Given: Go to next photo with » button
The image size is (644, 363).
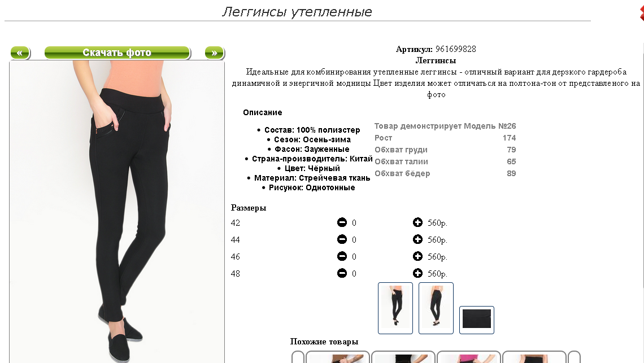Looking at the screenshot, I should coord(215,53).
